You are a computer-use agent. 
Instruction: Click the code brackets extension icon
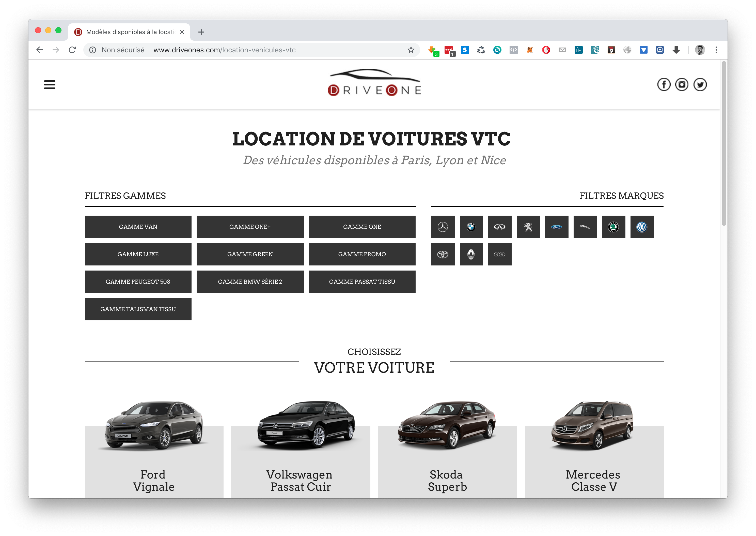pyautogui.click(x=513, y=50)
